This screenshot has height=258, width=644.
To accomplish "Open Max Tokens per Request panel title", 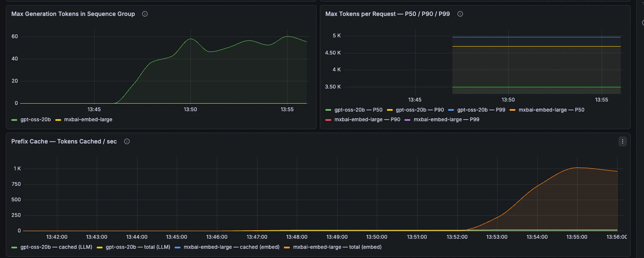I will coord(388,14).
